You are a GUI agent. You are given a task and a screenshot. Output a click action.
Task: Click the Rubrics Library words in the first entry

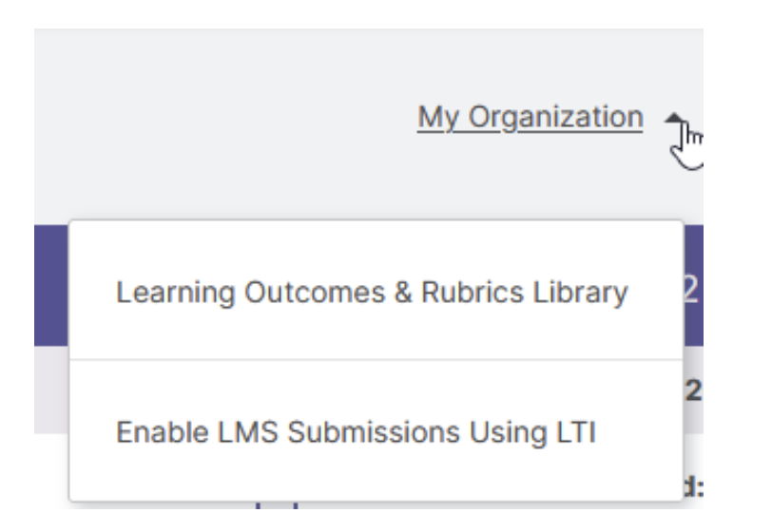coord(525,293)
